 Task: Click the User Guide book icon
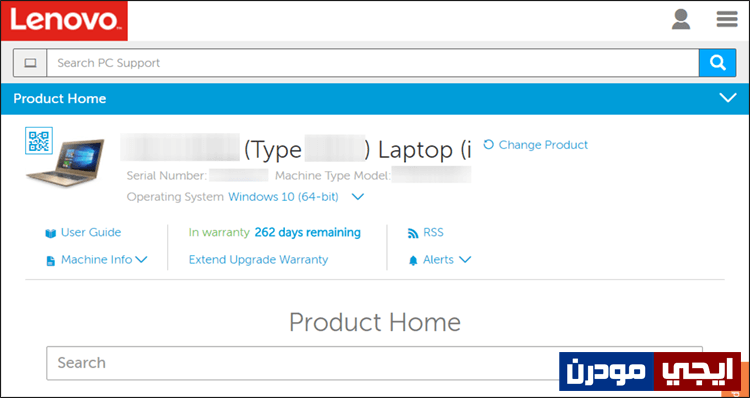[50, 233]
